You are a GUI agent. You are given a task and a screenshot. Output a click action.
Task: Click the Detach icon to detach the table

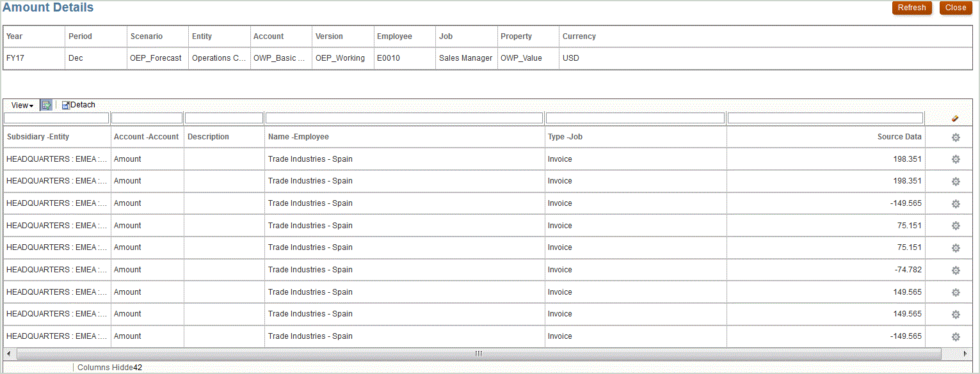point(78,104)
